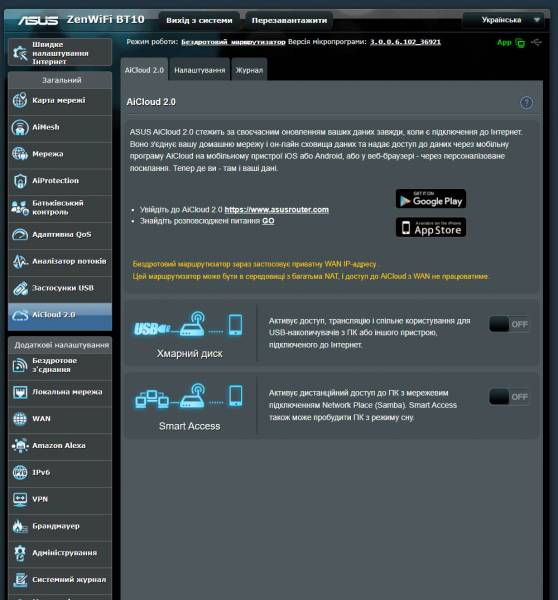558x600 pixels.
Task: Click the Батьківський контроль family icon
Action: pos(20,207)
